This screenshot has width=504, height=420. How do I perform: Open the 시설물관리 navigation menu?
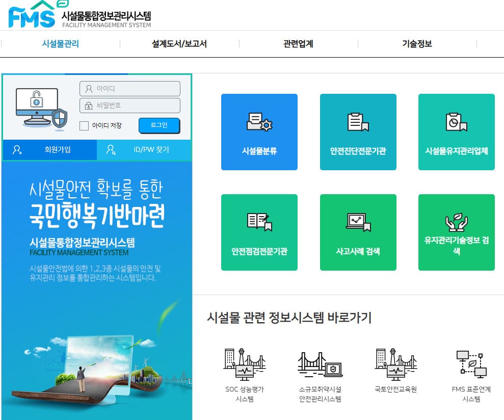(x=59, y=44)
